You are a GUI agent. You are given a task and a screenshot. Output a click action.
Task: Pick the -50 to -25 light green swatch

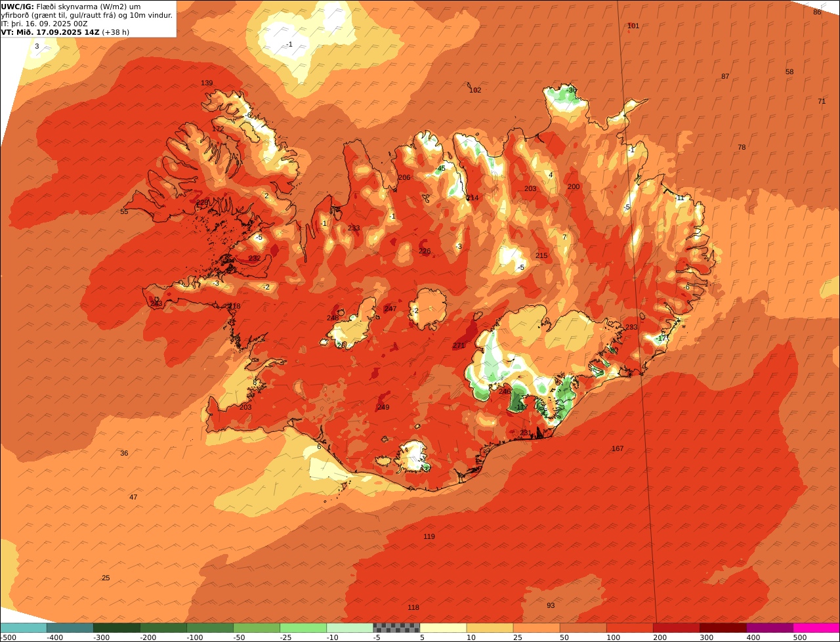coord(257,628)
